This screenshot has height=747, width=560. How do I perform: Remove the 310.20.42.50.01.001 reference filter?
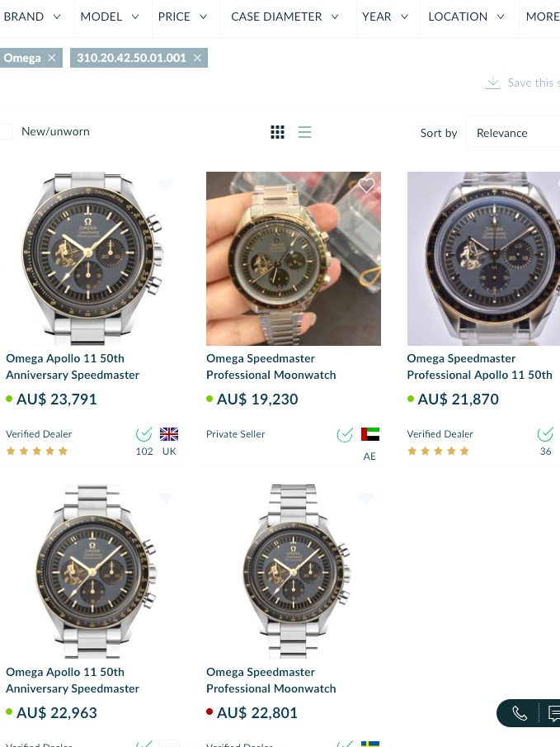(x=197, y=58)
